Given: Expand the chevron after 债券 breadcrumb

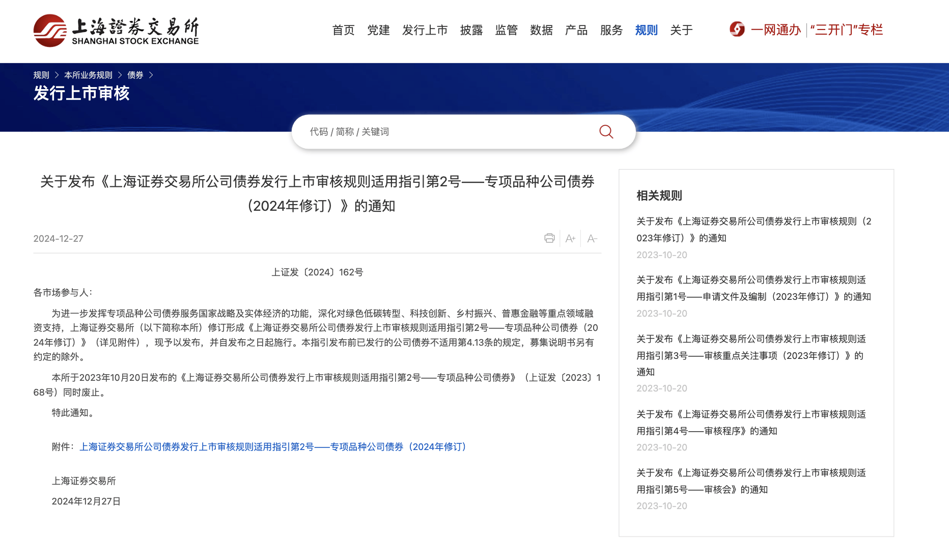Looking at the screenshot, I should coord(151,75).
